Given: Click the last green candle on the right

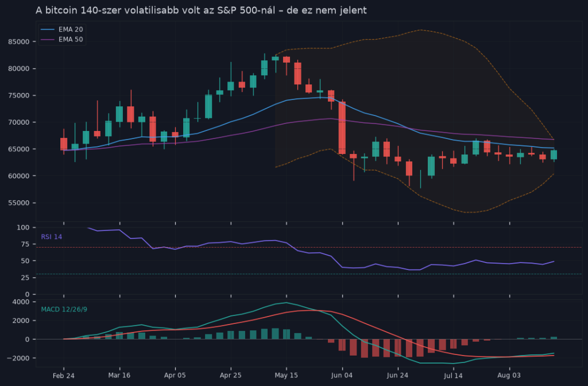Looking at the screenshot, I should pos(554,155).
